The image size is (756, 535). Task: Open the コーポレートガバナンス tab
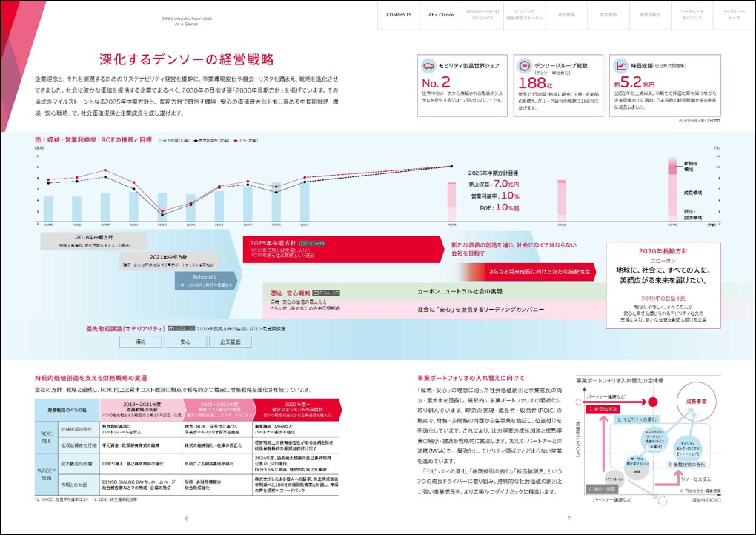692,15
